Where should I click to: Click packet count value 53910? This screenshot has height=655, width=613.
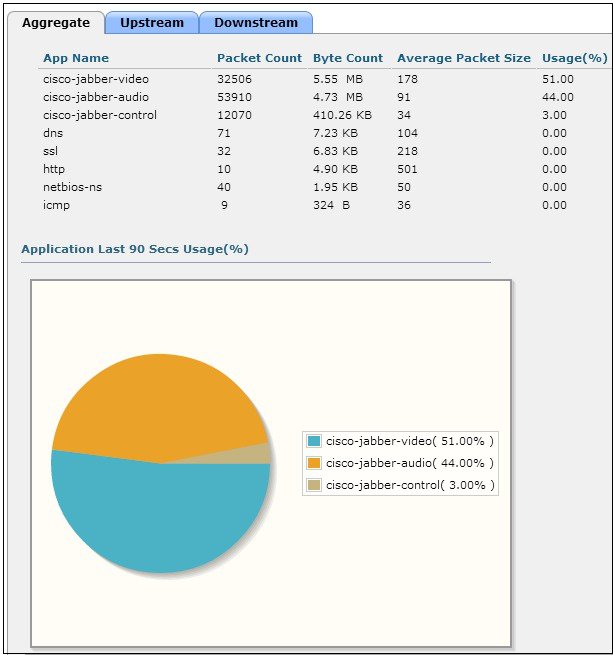click(x=234, y=97)
